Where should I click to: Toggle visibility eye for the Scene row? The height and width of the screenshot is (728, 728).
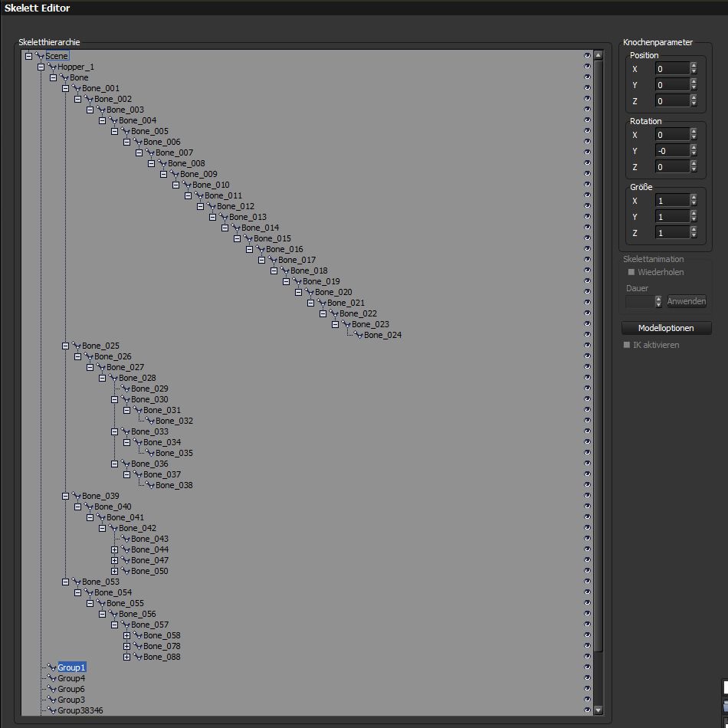[x=587, y=55]
